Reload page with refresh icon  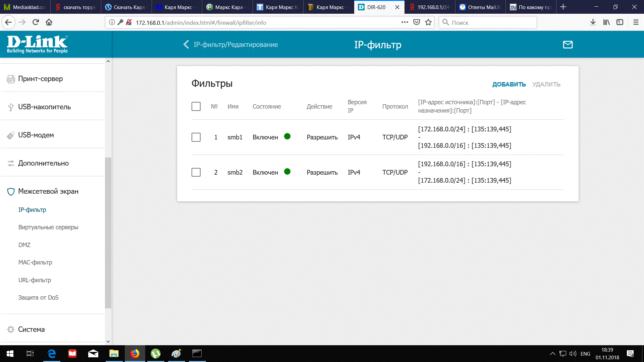pyautogui.click(x=36, y=22)
